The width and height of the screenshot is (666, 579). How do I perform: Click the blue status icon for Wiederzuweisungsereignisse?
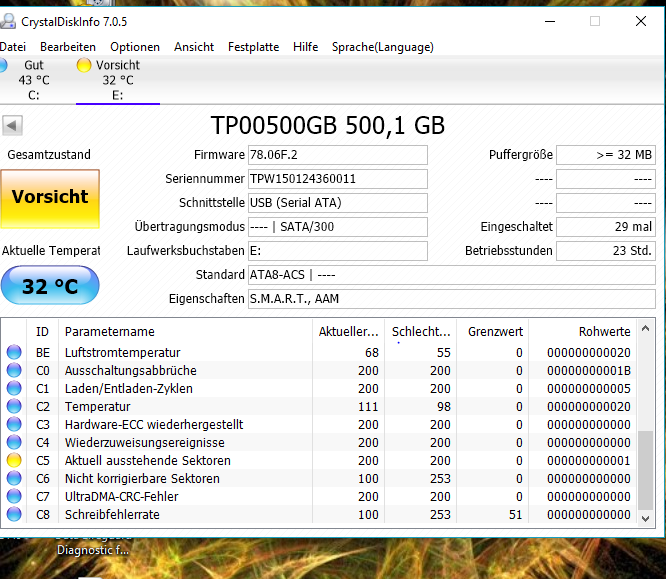click(x=14, y=442)
